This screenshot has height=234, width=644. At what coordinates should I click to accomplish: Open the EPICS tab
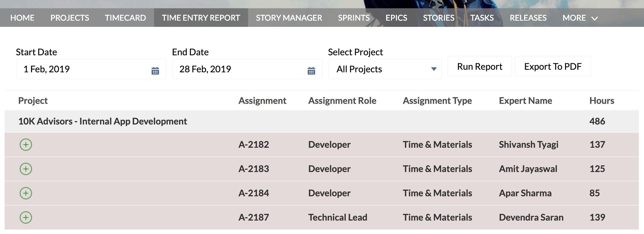tap(396, 18)
